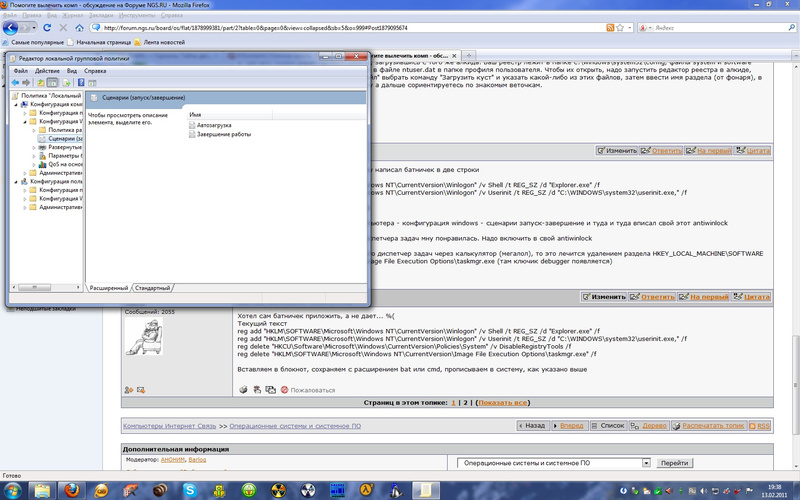Collapse Конфигурация Windows under computer config
The width and height of the screenshot is (800, 500).
[x=25, y=121]
